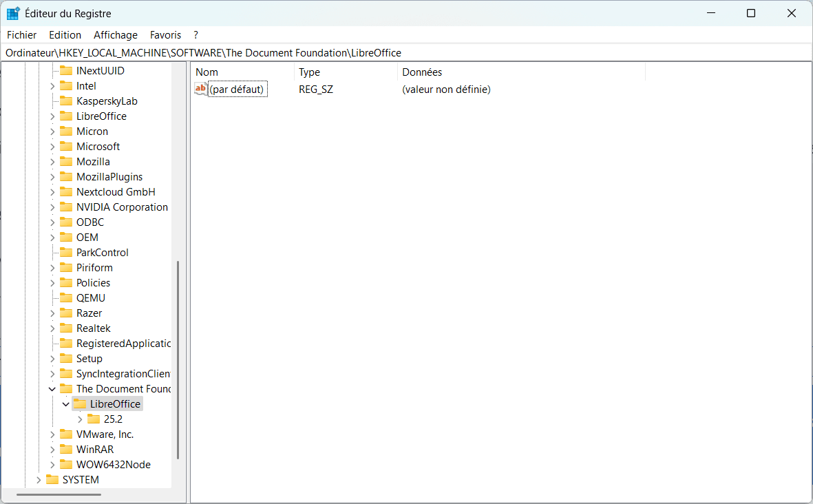Select the VMware, Inc. key
The height and width of the screenshot is (504, 813).
[105, 434]
